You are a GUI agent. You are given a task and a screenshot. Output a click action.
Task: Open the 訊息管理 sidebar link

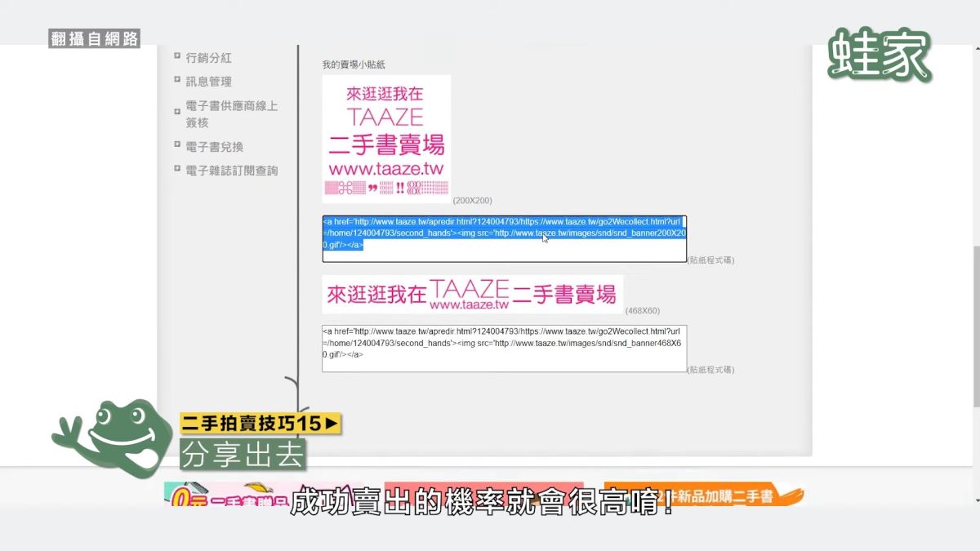tap(208, 82)
